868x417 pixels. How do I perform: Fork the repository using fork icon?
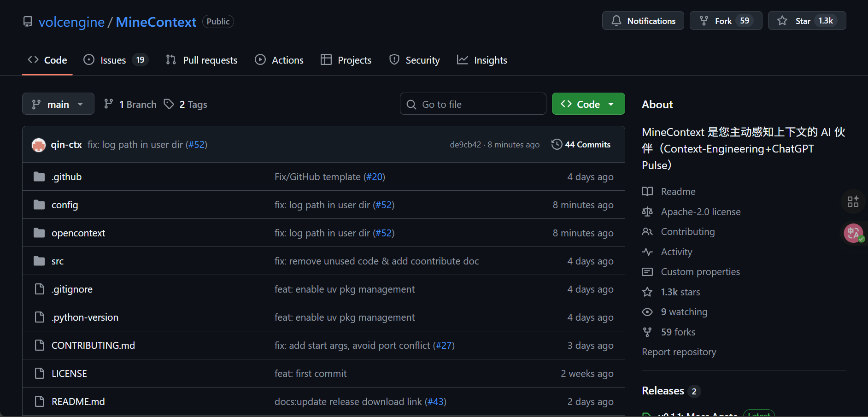click(x=704, y=21)
